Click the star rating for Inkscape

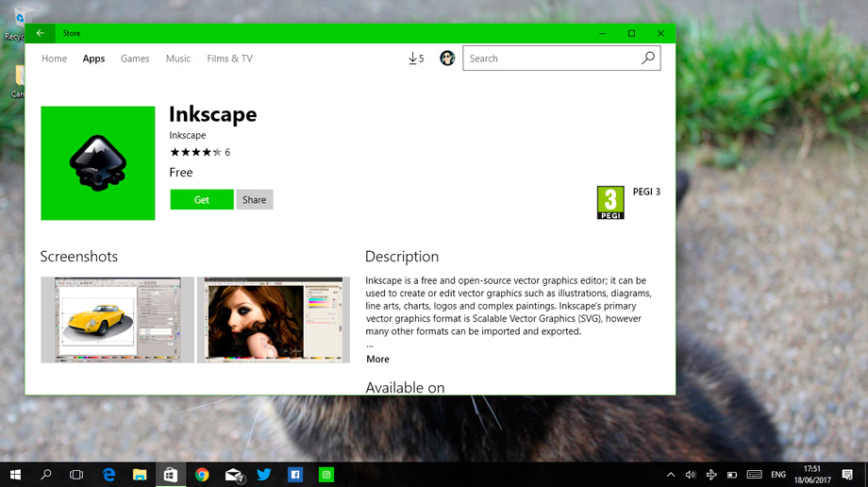tap(195, 152)
